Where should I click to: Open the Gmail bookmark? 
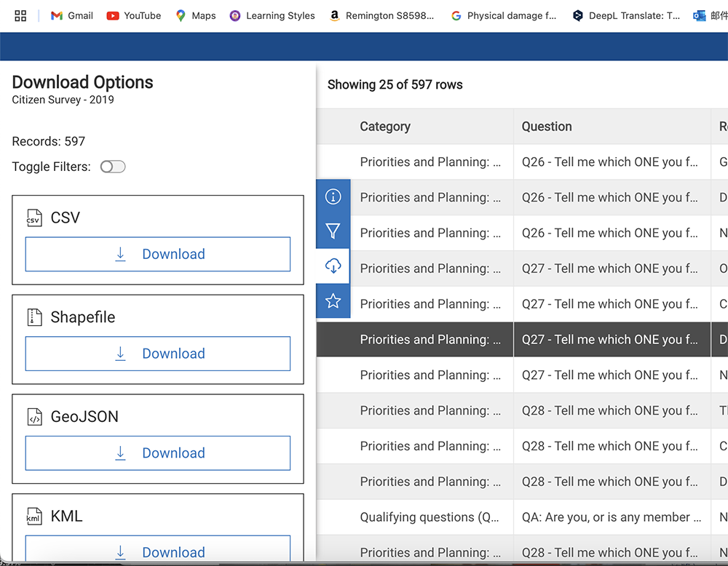(x=71, y=15)
